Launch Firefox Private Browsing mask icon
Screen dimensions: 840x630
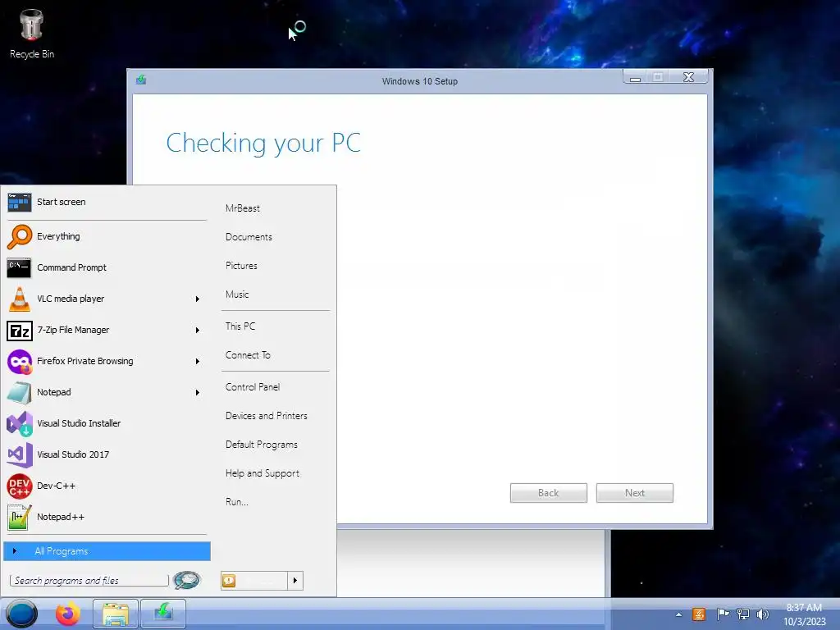click(x=20, y=362)
